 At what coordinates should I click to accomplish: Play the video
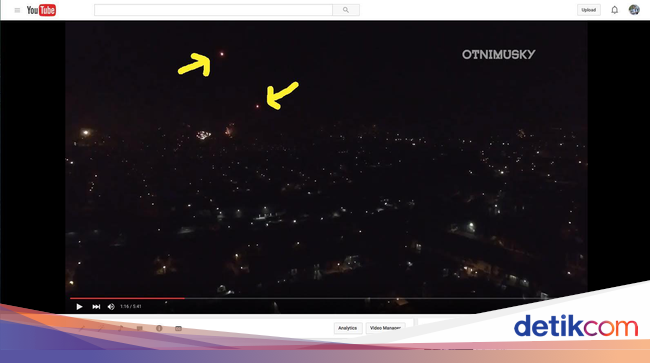(79, 307)
